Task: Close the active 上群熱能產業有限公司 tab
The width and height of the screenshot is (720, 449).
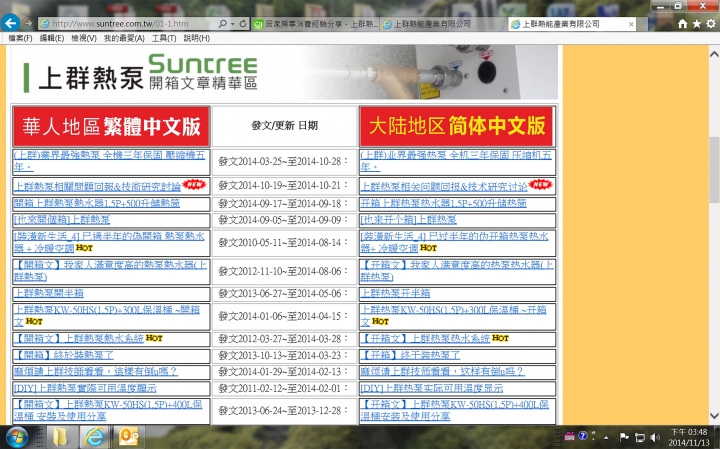Action: (631, 24)
